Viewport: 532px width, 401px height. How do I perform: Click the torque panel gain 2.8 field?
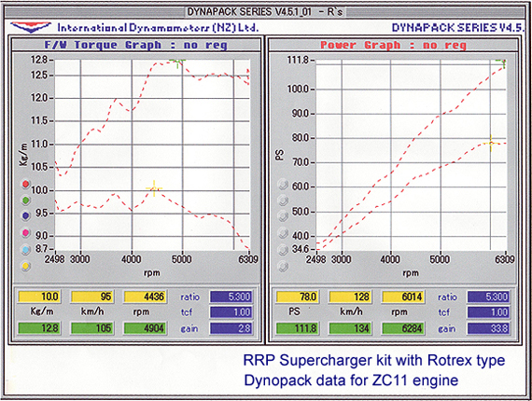(x=231, y=328)
